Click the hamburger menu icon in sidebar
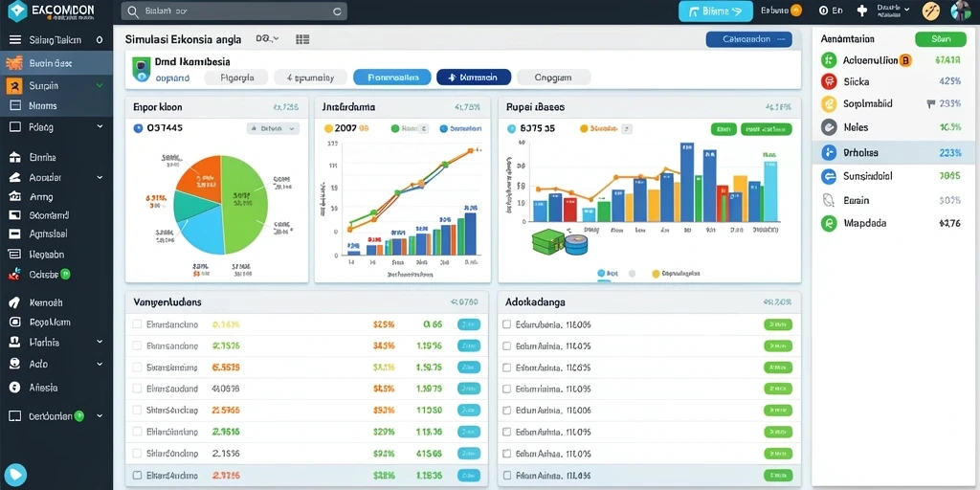This screenshot has height=490, width=980. click(15, 40)
